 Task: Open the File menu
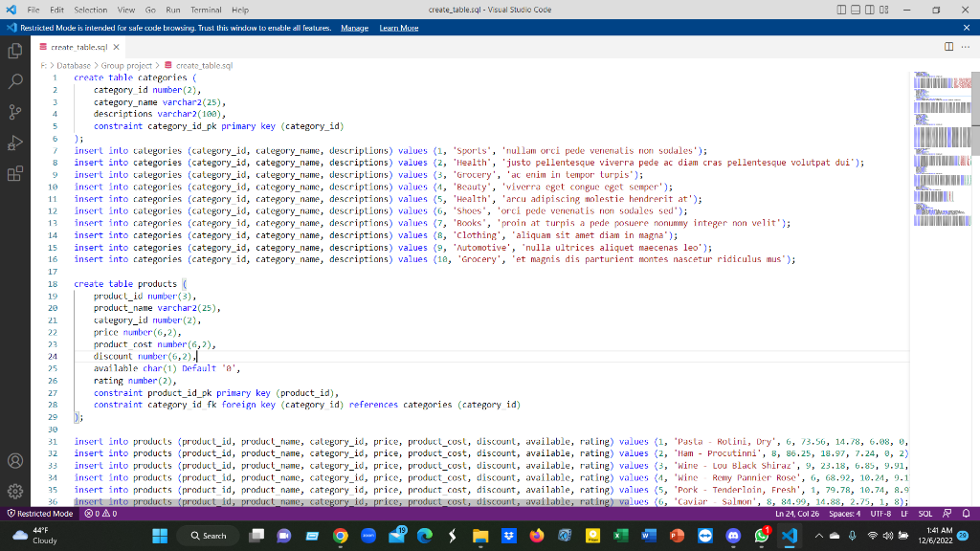33,10
